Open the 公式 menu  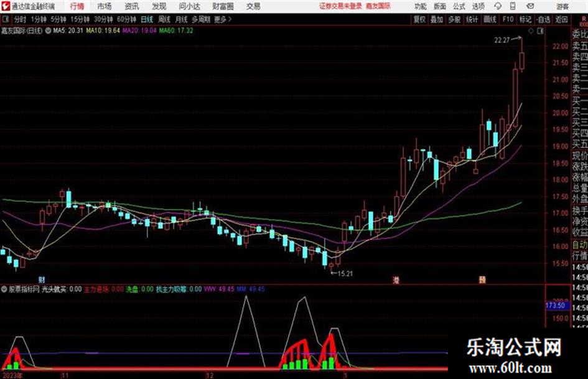click(459, 6)
